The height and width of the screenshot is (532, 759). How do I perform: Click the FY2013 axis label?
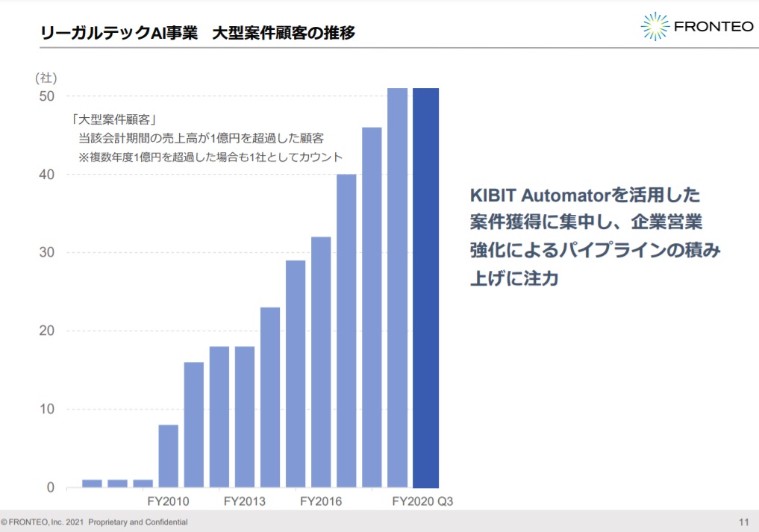(x=245, y=501)
